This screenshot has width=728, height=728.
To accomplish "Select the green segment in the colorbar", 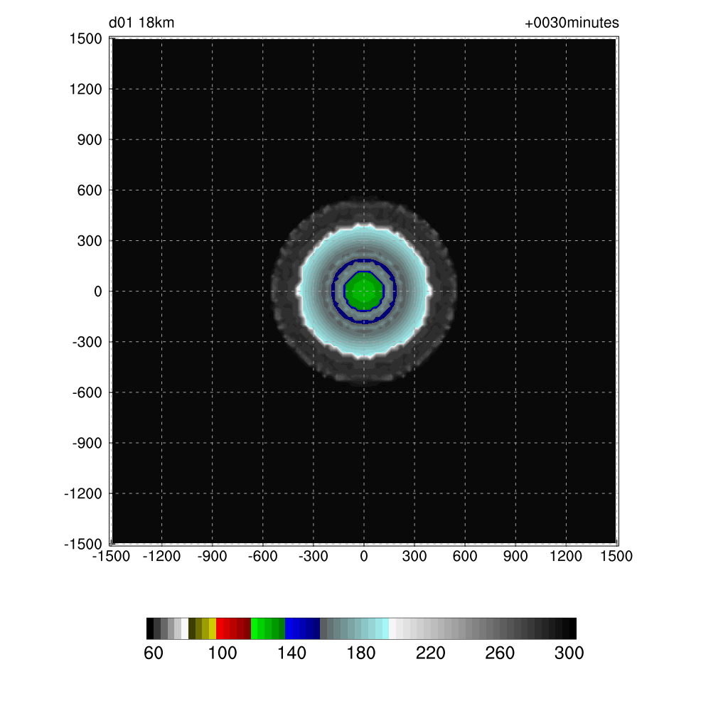I will click(268, 628).
